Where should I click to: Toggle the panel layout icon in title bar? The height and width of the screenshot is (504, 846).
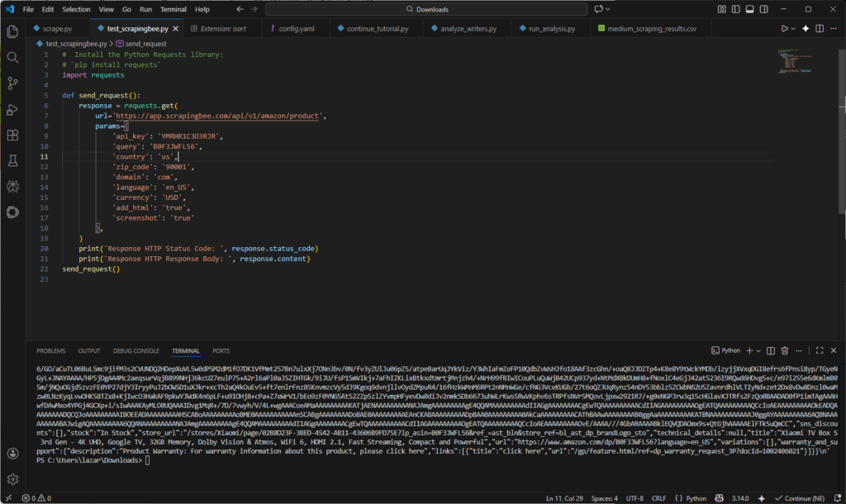[750, 8]
